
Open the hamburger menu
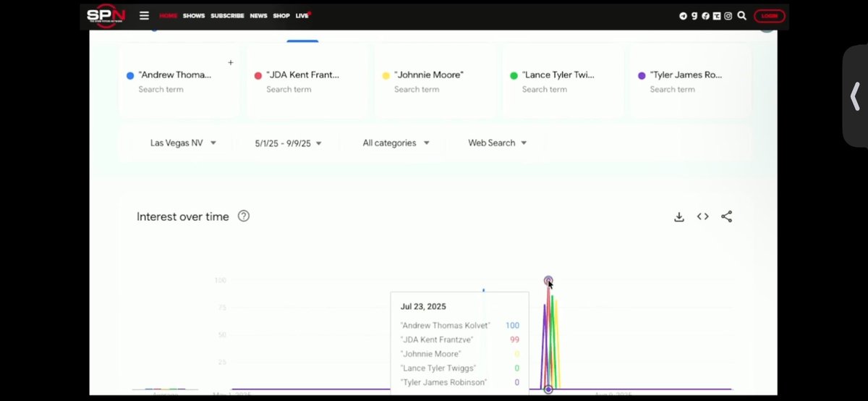coord(144,15)
